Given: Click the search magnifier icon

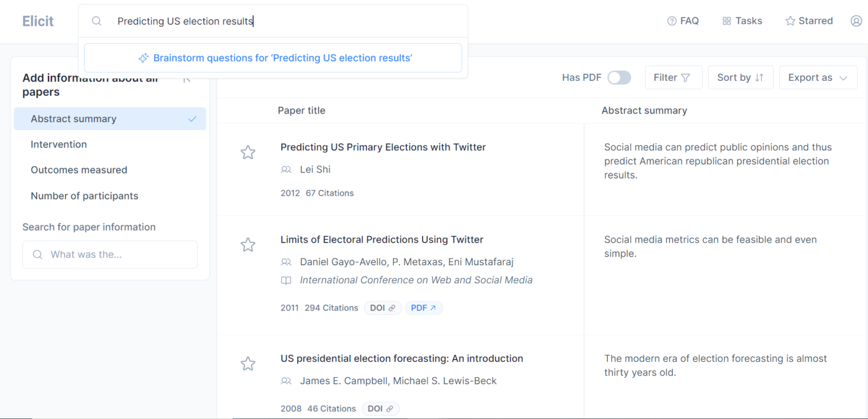Looking at the screenshot, I should (x=96, y=20).
